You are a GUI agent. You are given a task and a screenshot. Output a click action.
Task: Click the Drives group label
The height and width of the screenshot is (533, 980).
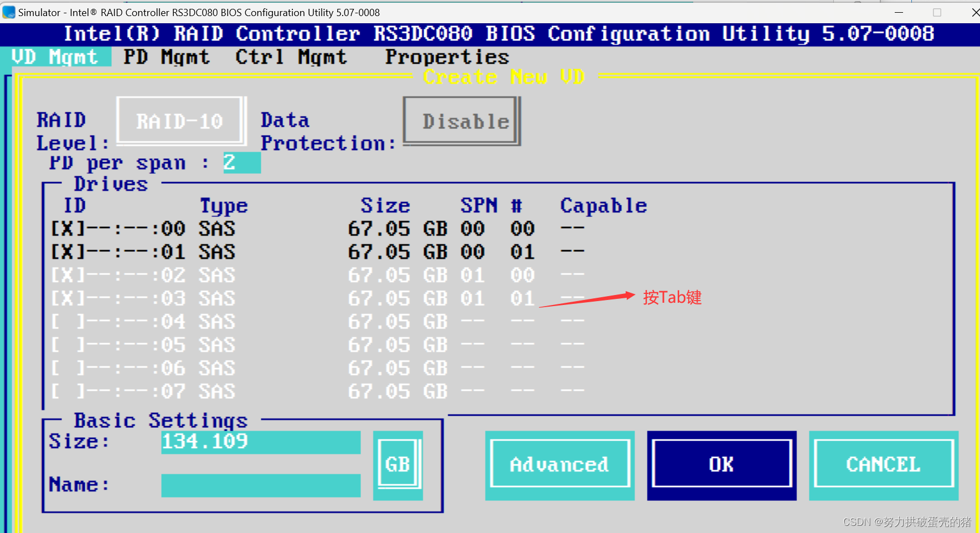point(111,184)
